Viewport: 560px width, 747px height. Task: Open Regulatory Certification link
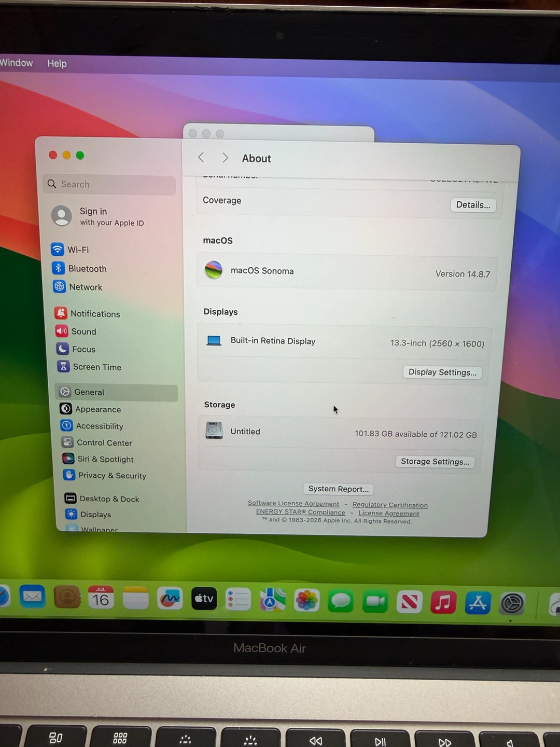click(390, 505)
